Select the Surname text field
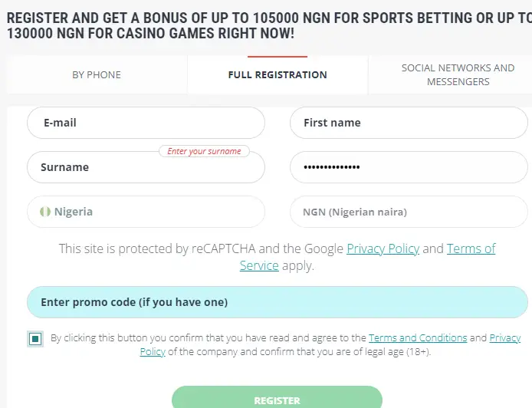The height and width of the screenshot is (408, 532). [146, 167]
